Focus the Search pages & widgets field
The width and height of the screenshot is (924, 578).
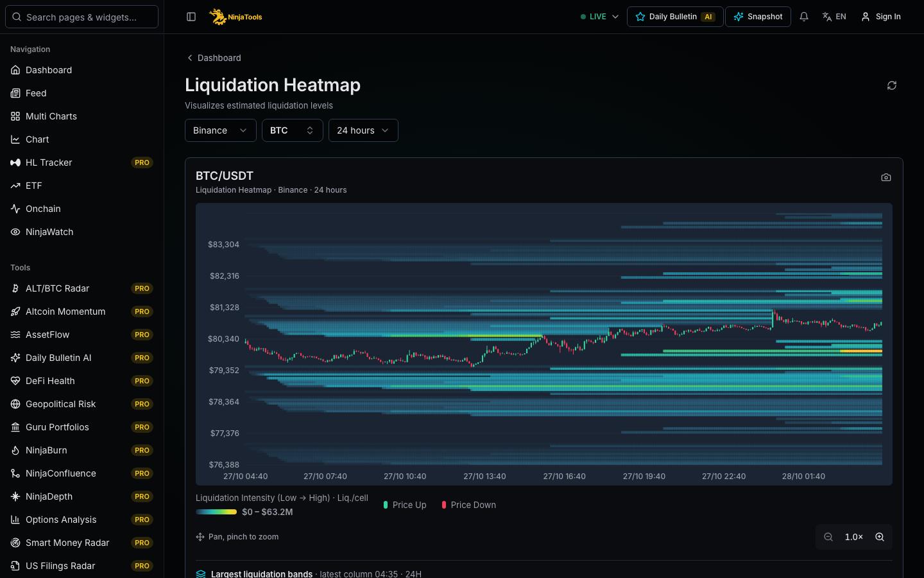tap(81, 17)
